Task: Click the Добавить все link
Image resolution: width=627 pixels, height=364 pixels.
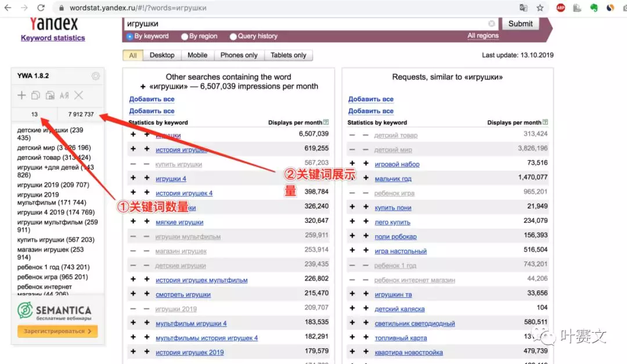Action: tap(151, 99)
